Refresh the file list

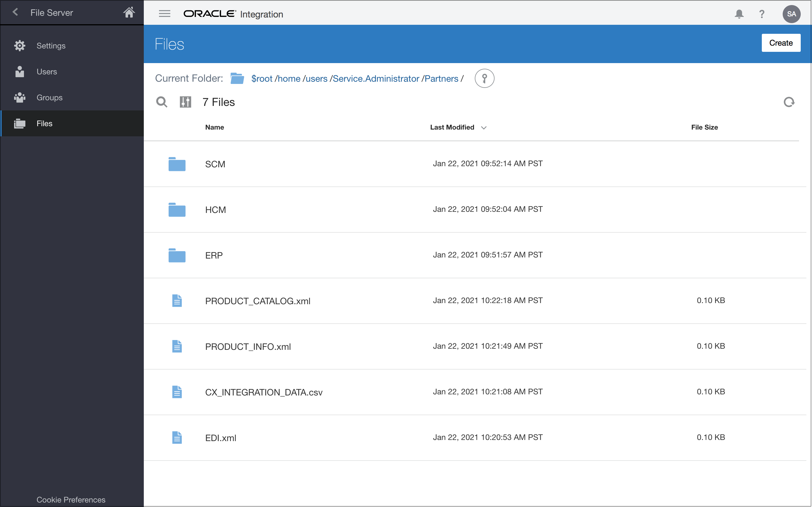tap(789, 102)
